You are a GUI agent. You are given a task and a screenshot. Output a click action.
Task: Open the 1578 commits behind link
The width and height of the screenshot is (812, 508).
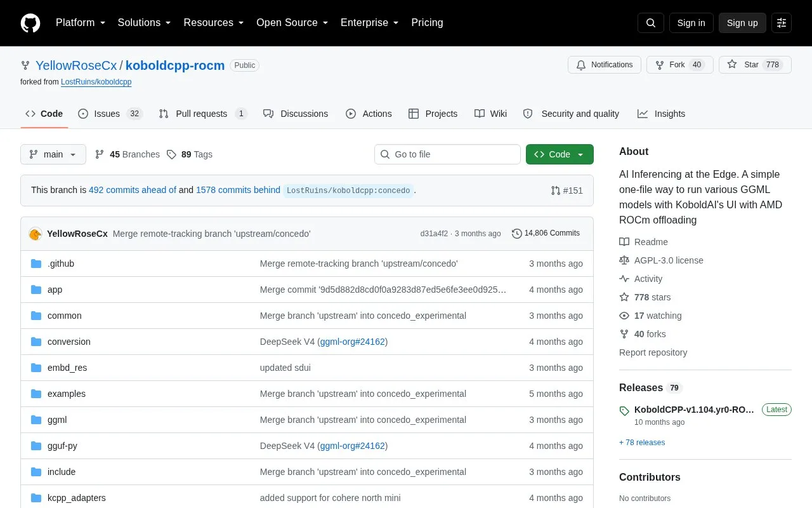[x=238, y=190]
